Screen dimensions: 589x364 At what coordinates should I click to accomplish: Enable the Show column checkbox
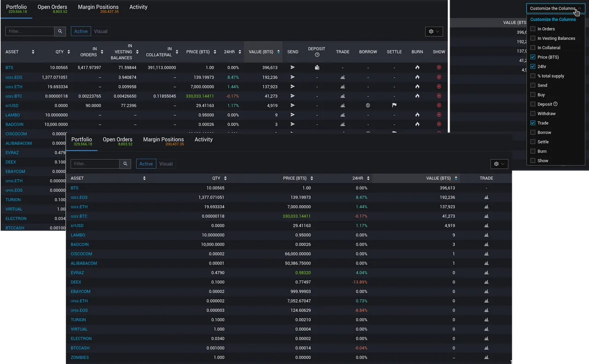tap(533, 161)
